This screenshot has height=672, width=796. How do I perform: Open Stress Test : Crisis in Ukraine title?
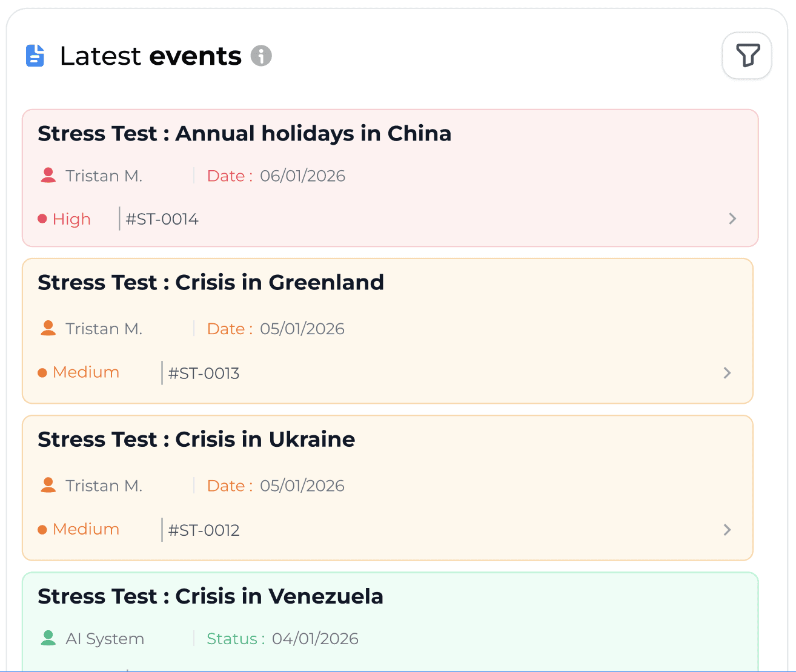[196, 439]
